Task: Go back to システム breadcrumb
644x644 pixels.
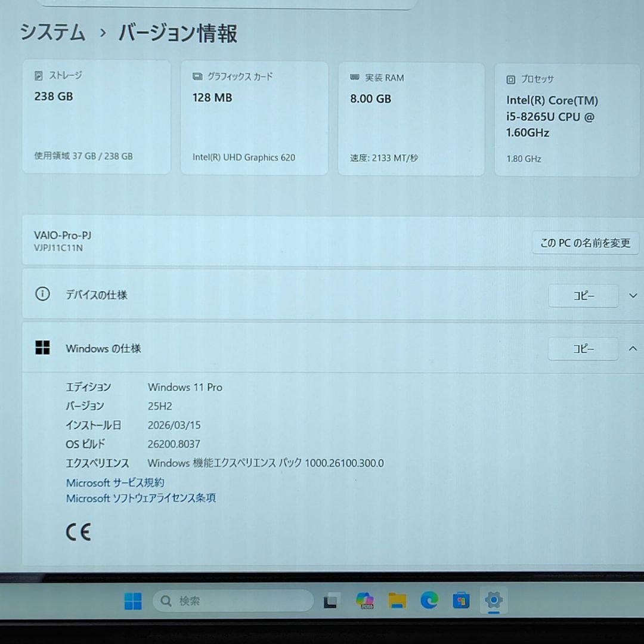Action: tap(52, 32)
